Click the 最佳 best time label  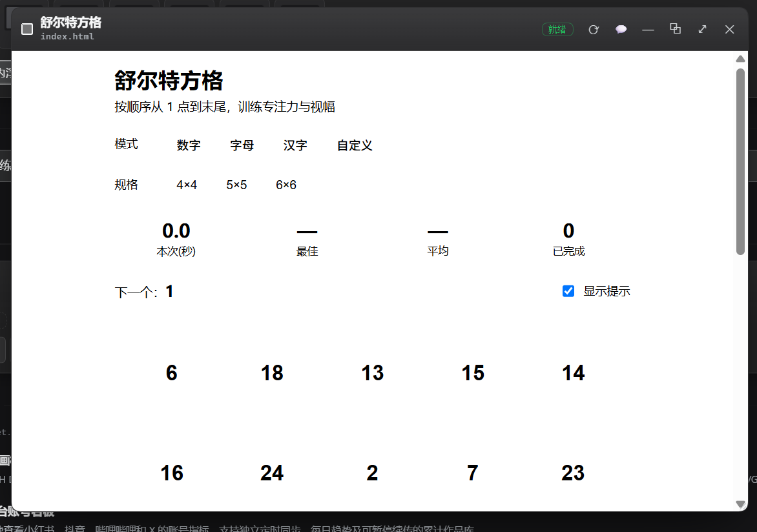[x=307, y=251]
